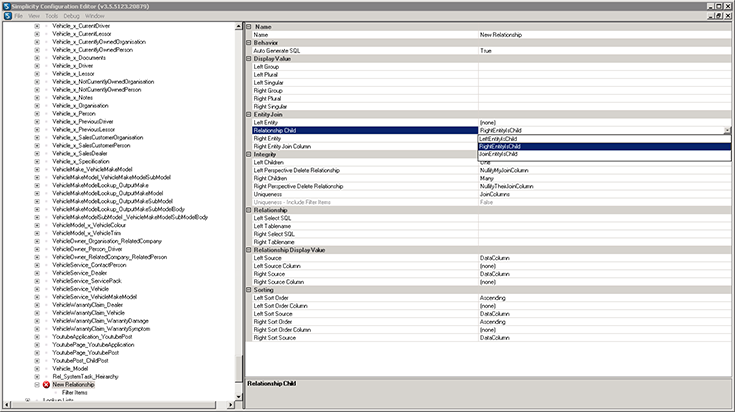This screenshot has width=735, height=412.
Task: Collapse the Integrity property group
Action: click(249, 154)
